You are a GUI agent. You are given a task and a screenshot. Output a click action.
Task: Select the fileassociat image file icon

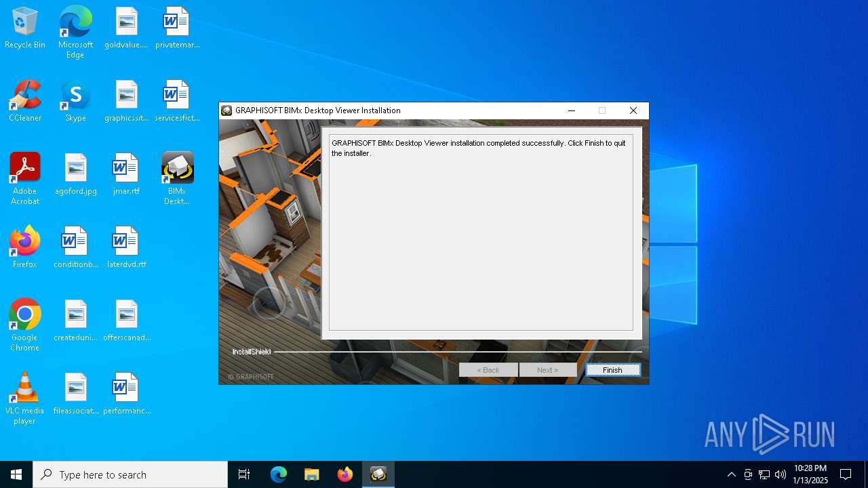coord(75,394)
